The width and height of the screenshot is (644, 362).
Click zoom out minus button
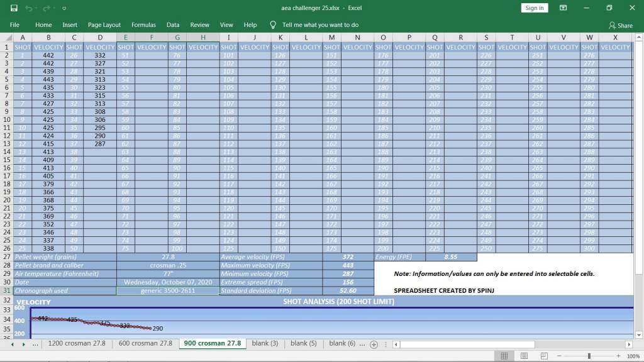tap(559, 356)
